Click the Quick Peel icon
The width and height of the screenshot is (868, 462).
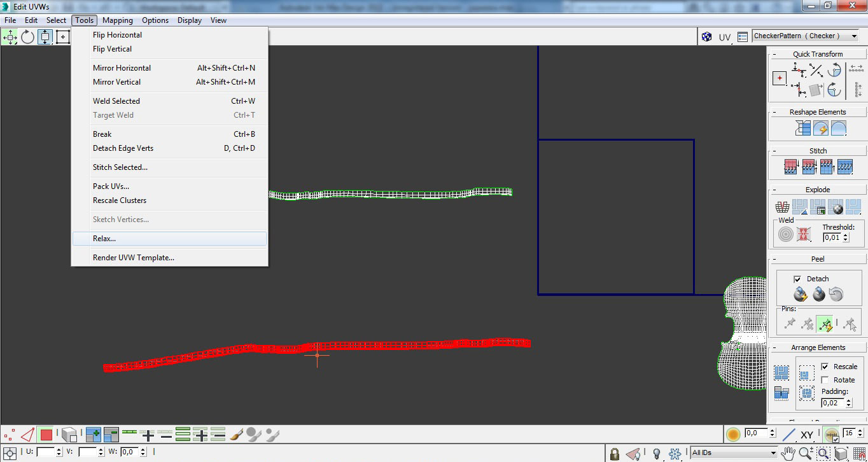(x=801, y=295)
